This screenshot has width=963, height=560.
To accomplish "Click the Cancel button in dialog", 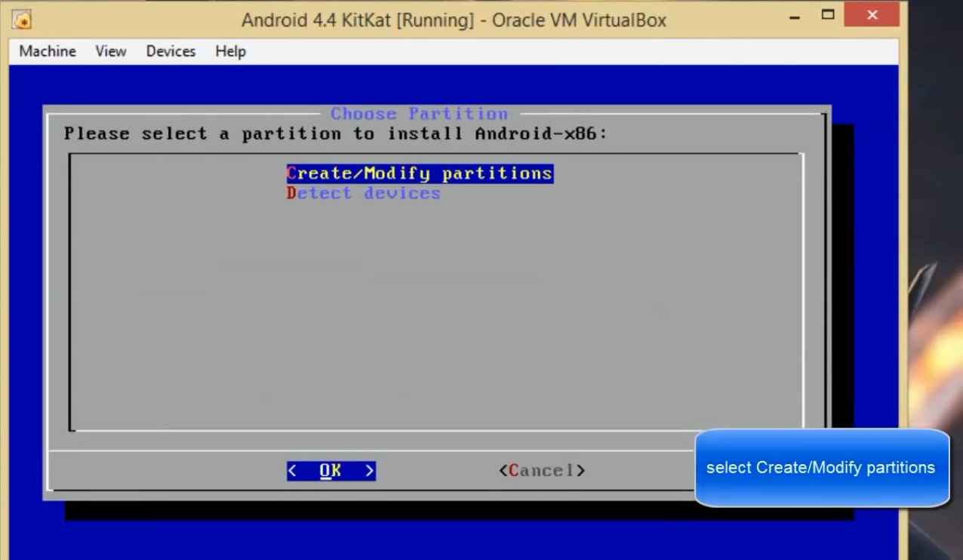I will (x=542, y=471).
